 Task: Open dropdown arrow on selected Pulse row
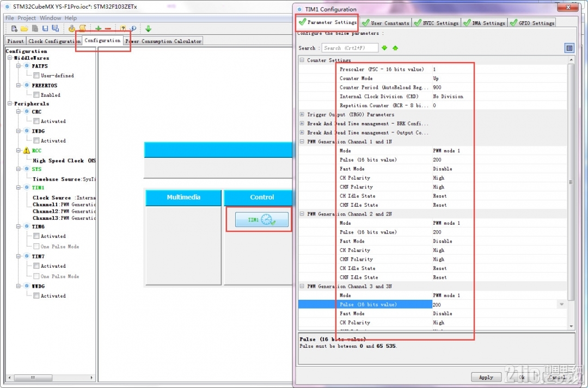562,304
